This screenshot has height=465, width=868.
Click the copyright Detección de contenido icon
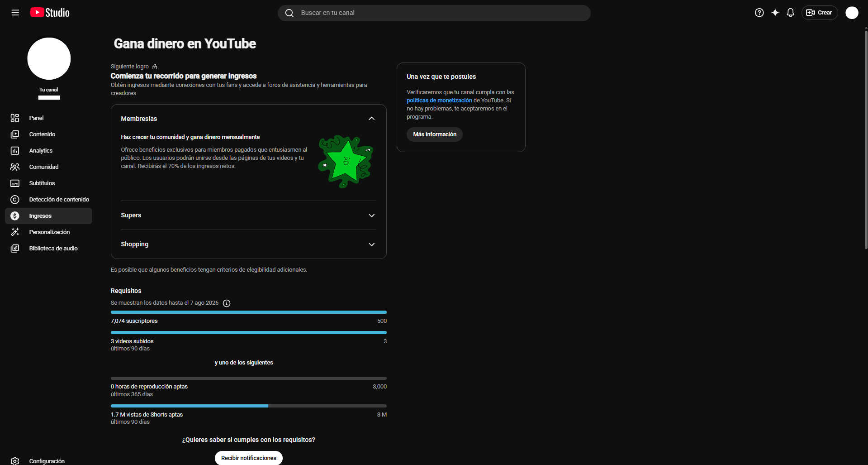tap(15, 200)
